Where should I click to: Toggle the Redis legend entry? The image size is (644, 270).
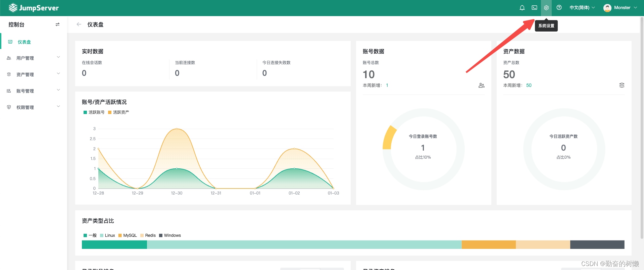coord(148,235)
